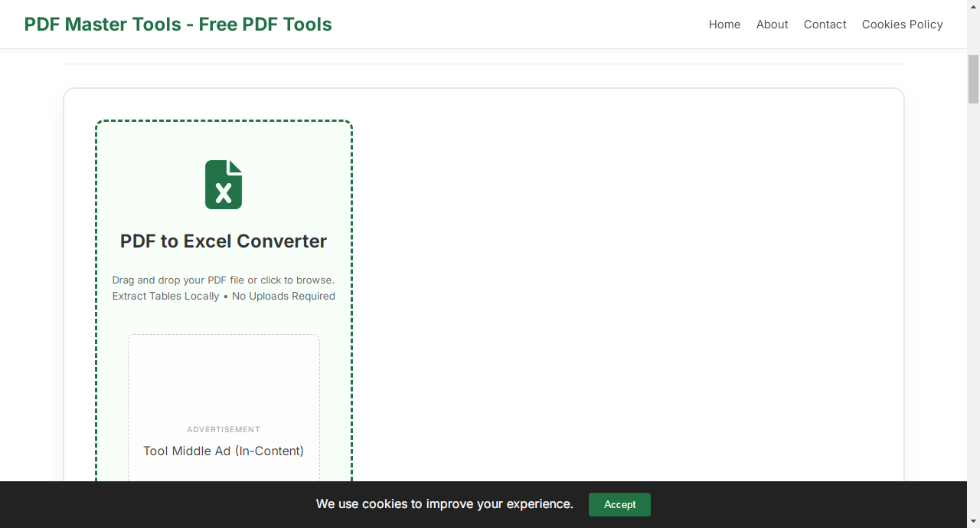
Task: Click the cookie message text
Action: click(x=445, y=503)
